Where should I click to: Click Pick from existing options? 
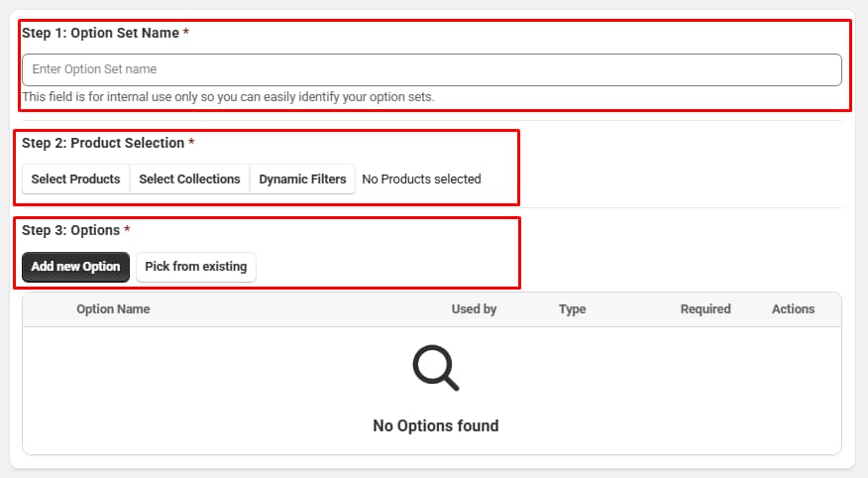point(196,267)
